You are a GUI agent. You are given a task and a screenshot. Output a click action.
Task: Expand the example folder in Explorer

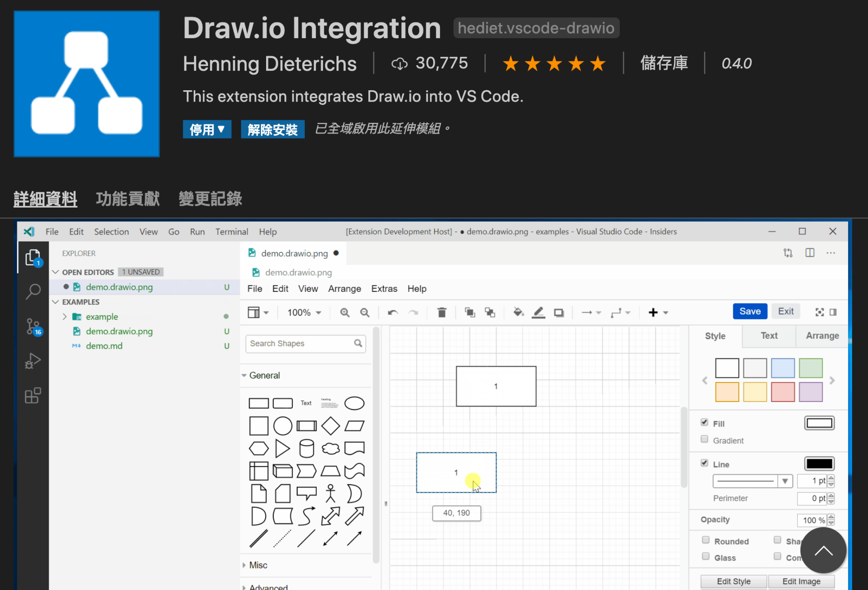click(65, 316)
